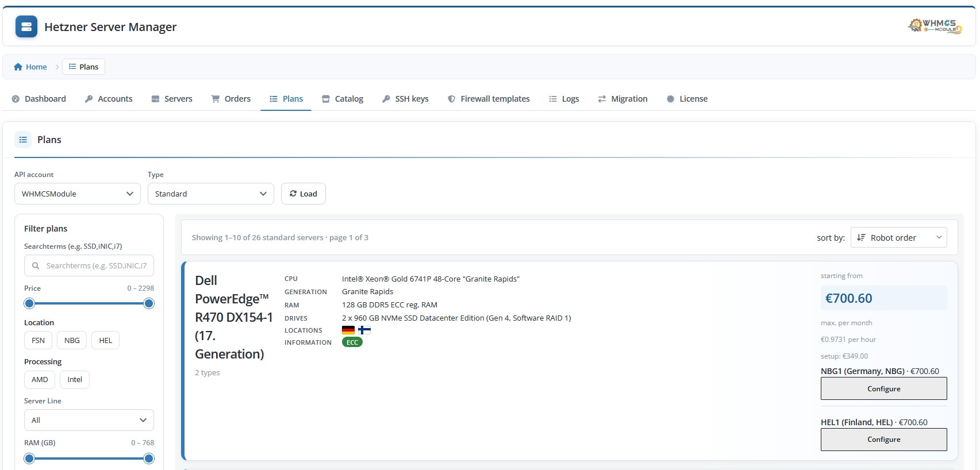The image size is (980, 470).
Task: Click the License gear badge icon
Action: point(670,99)
